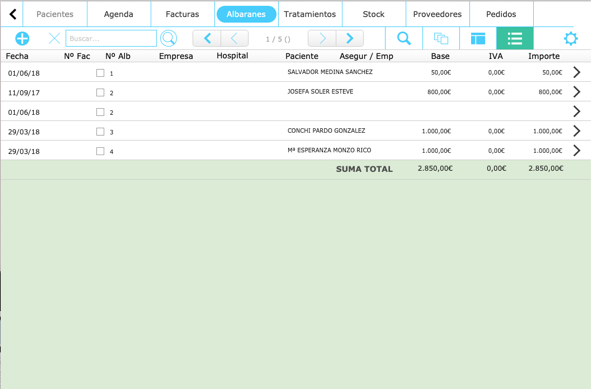The width and height of the screenshot is (591, 389).
Task: Open settings gear icon
Action: [x=571, y=38]
